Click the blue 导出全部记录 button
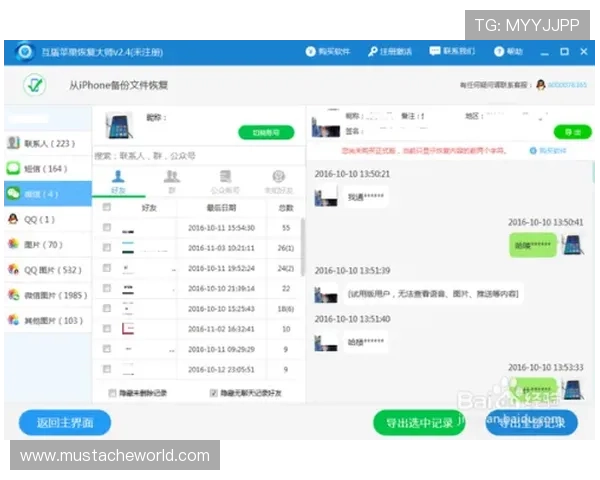 coord(532,423)
